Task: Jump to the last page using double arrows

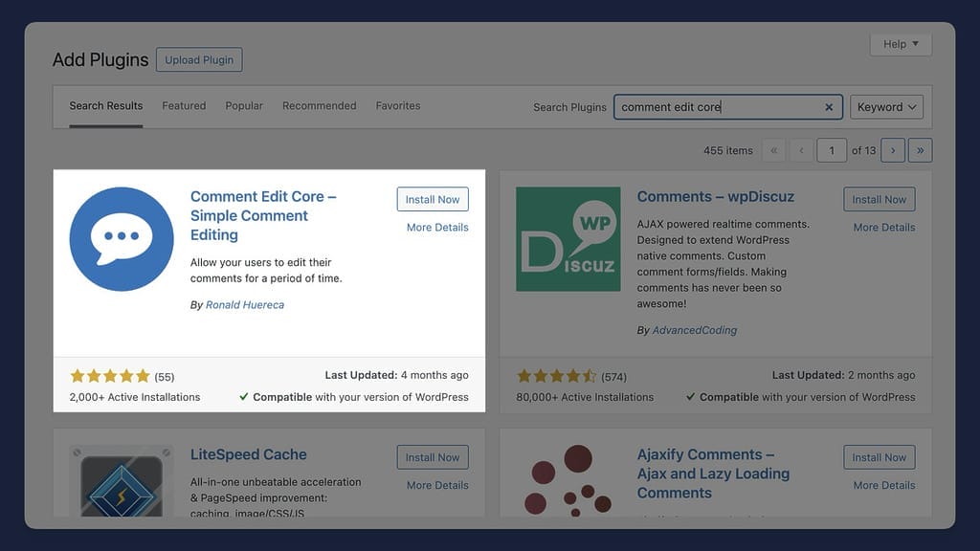Action: click(x=920, y=150)
